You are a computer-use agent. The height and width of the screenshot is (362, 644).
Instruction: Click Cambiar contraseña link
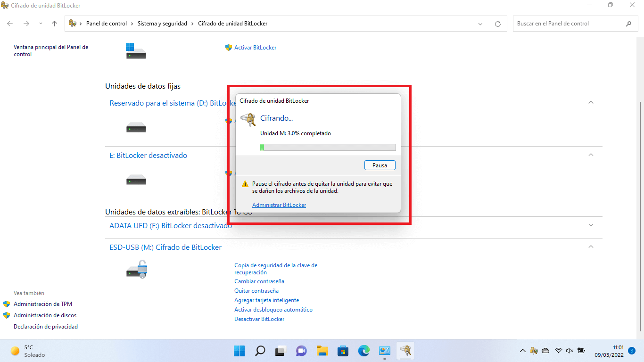click(x=259, y=281)
